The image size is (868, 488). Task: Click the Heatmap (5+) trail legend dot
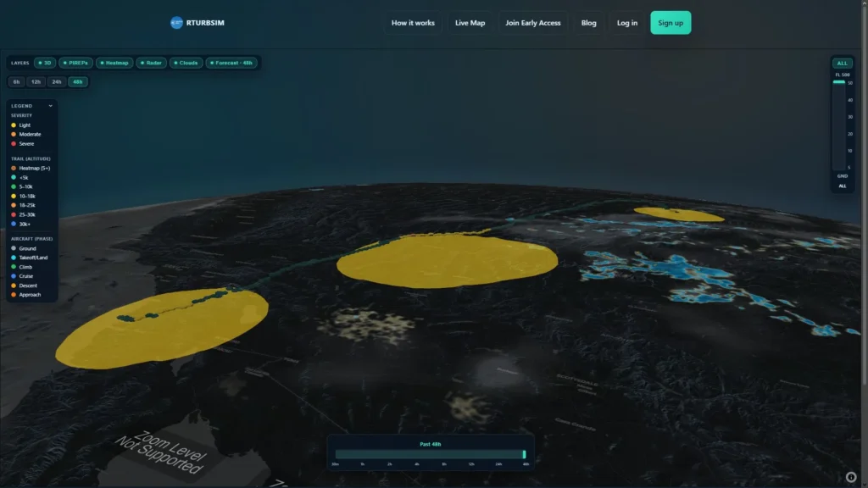(x=14, y=169)
